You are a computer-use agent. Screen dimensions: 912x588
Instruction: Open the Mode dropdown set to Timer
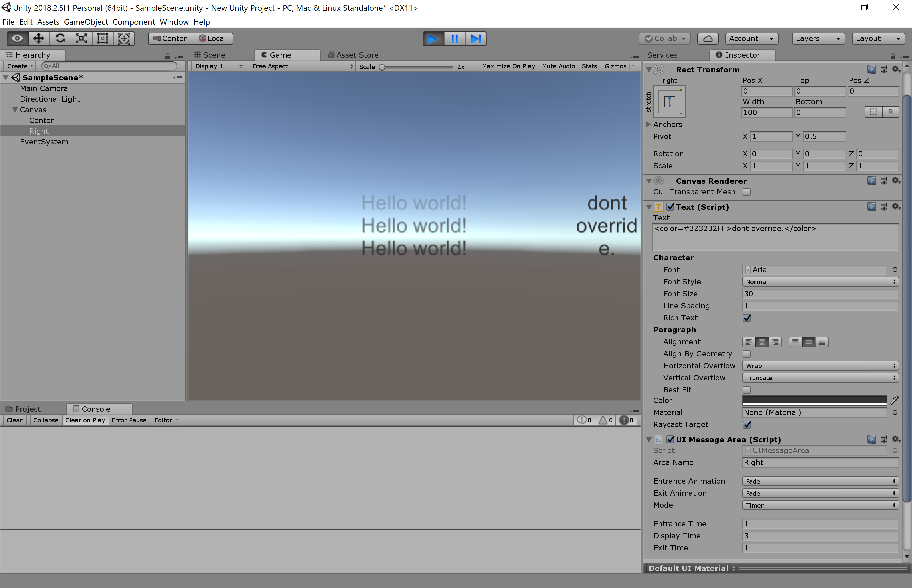[820, 505]
